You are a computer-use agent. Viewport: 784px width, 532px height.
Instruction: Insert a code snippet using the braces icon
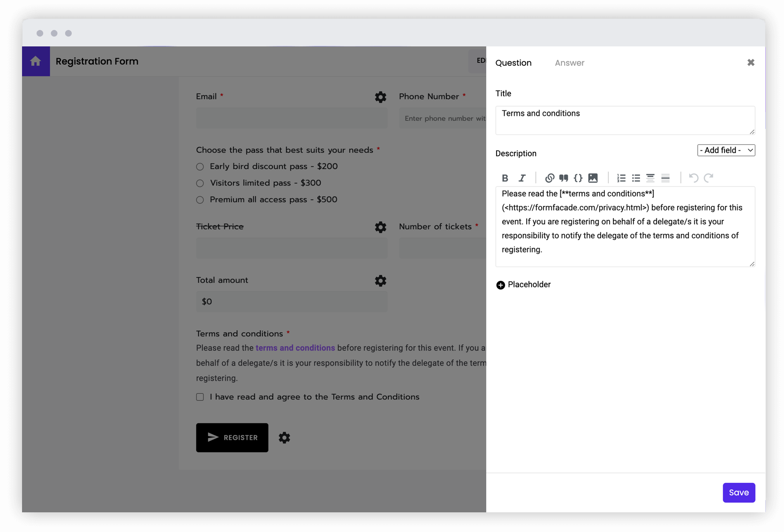point(578,178)
